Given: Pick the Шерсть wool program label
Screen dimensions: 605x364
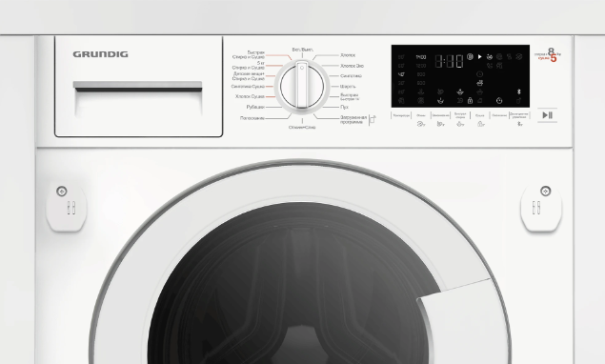Looking at the screenshot, I should click(348, 87).
